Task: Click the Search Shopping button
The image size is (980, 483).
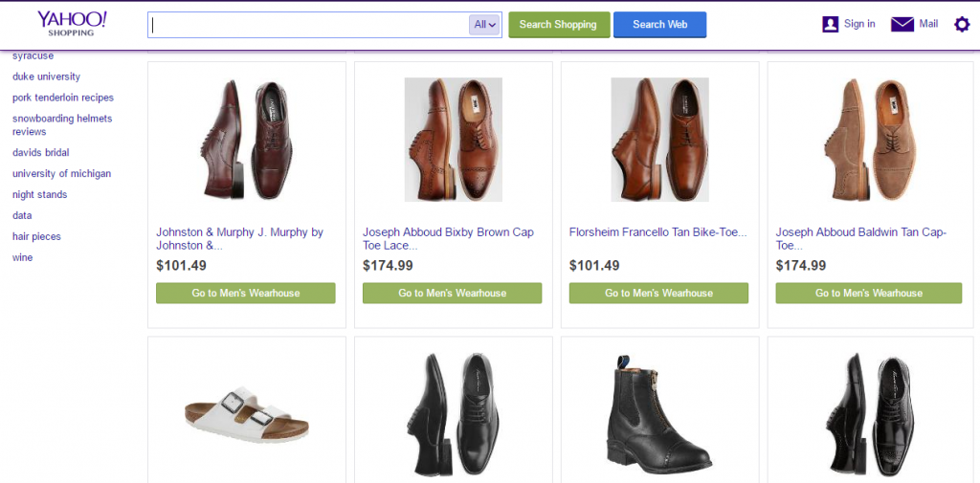Action: [559, 24]
